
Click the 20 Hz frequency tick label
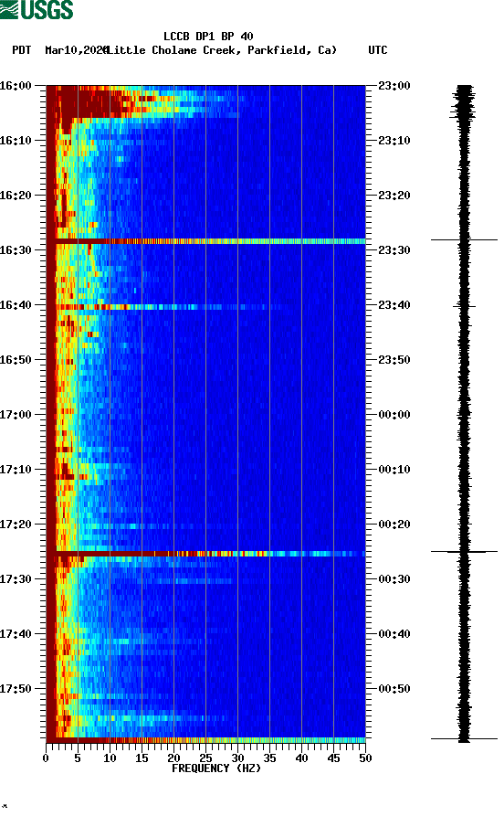coord(173,758)
